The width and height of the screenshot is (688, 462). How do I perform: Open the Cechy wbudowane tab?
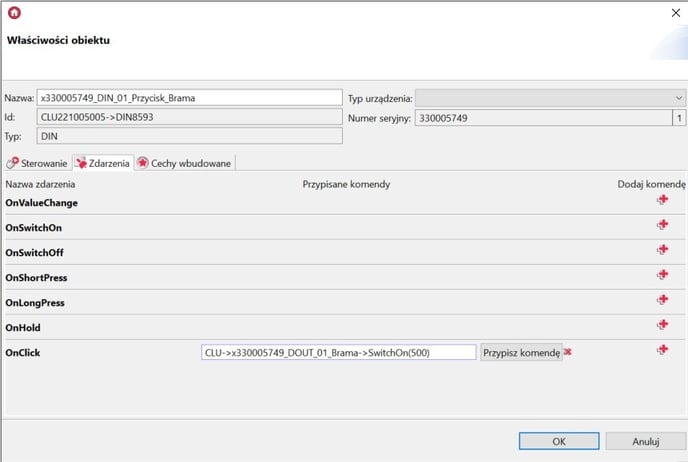click(x=185, y=162)
